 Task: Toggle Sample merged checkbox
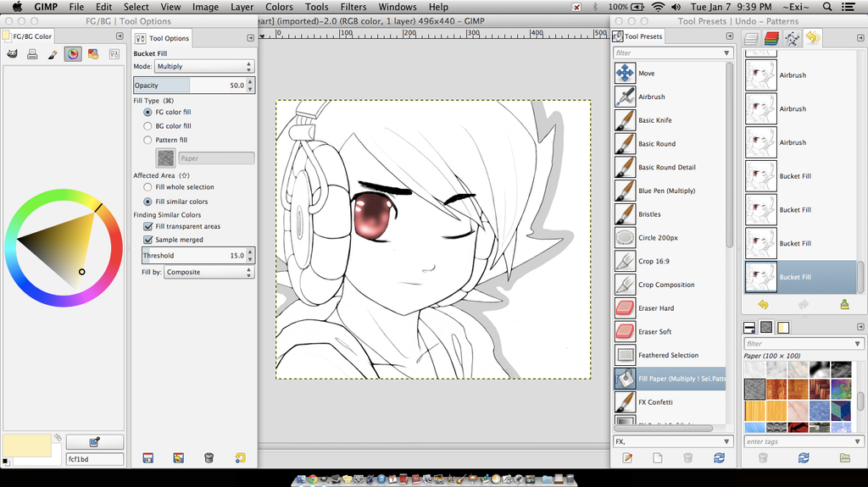coord(147,240)
